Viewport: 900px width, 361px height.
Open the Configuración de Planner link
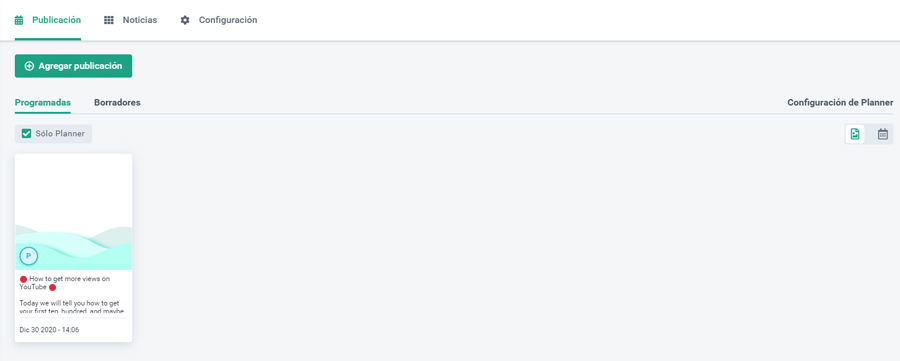pos(840,103)
